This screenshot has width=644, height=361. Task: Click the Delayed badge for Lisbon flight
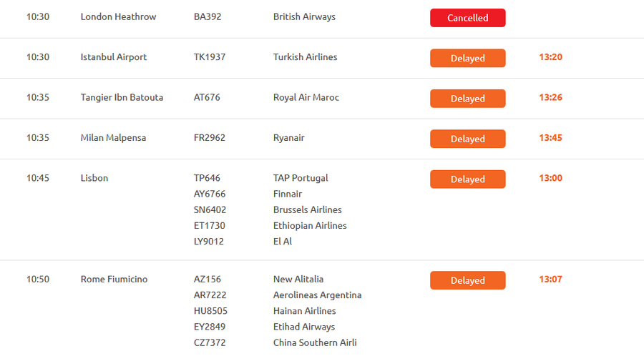467,179
